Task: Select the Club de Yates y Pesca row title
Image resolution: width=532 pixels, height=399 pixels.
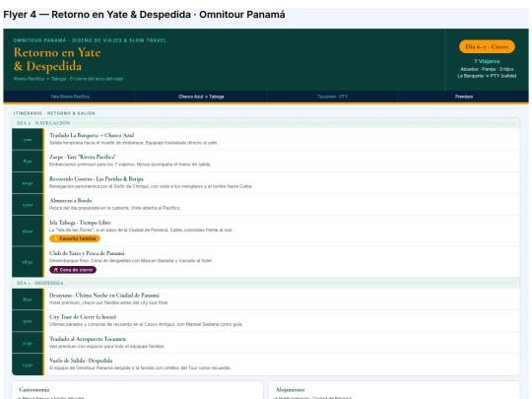Action: tap(87, 253)
